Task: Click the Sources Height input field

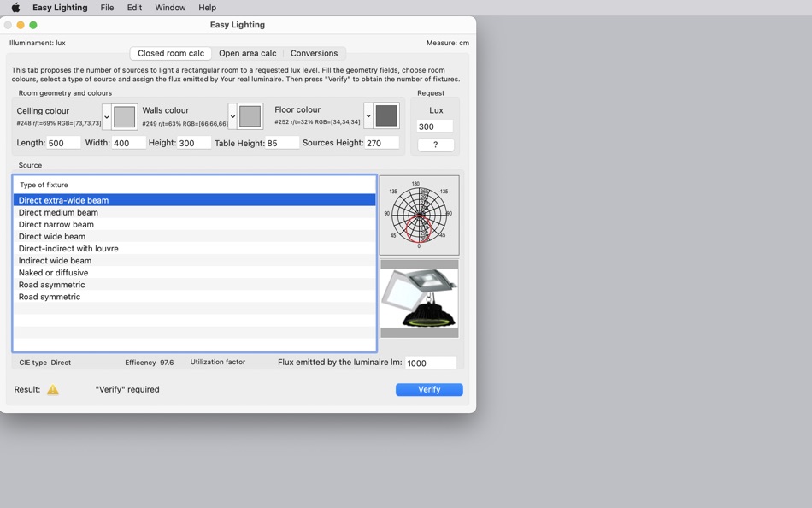Action: click(x=382, y=143)
